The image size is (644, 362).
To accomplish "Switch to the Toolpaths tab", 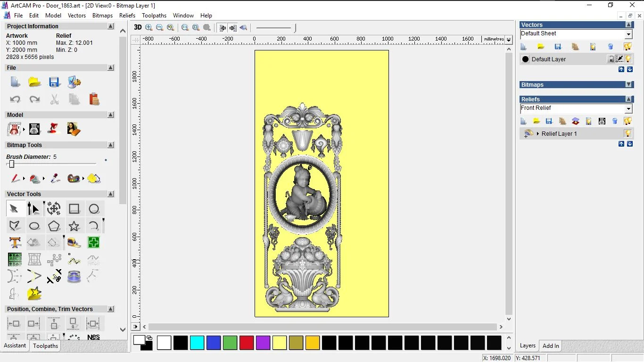I will pos(45,346).
